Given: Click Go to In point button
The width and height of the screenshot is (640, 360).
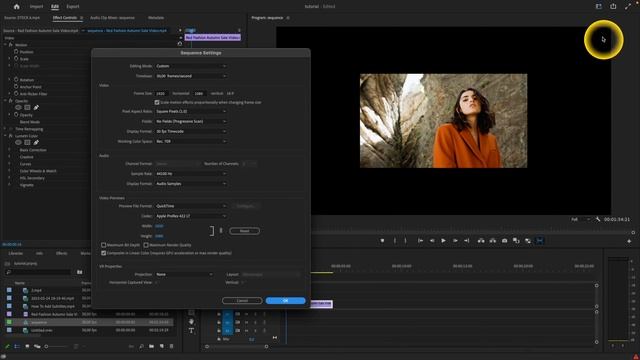Looking at the screenshot, I should pos(420,241).
